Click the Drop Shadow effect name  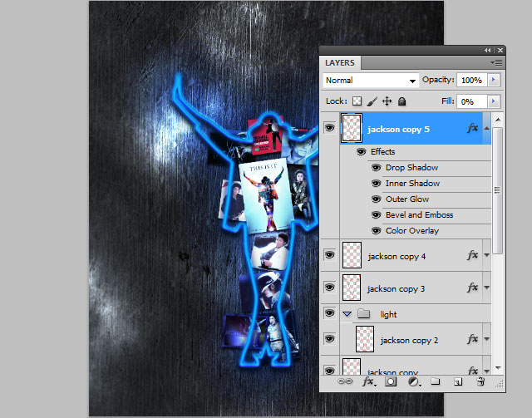coord(411,168)
